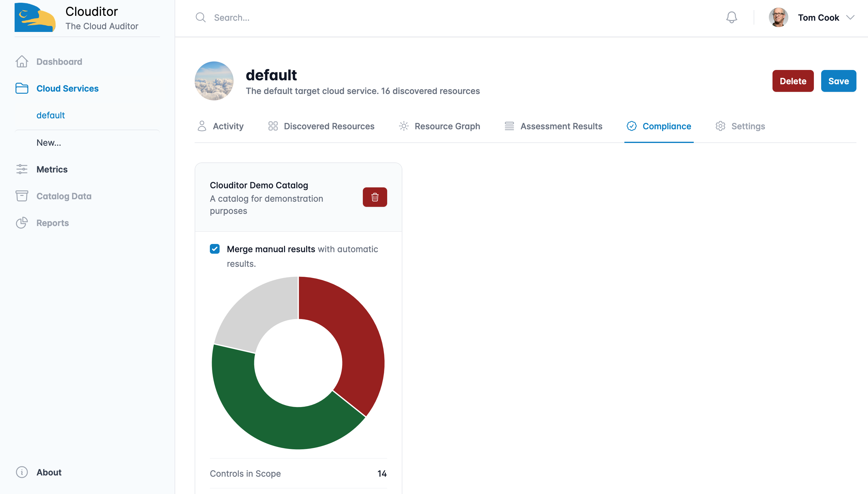Click the red trash icon for Demo Catalog
Screen dimensions: 868x494
374,197
